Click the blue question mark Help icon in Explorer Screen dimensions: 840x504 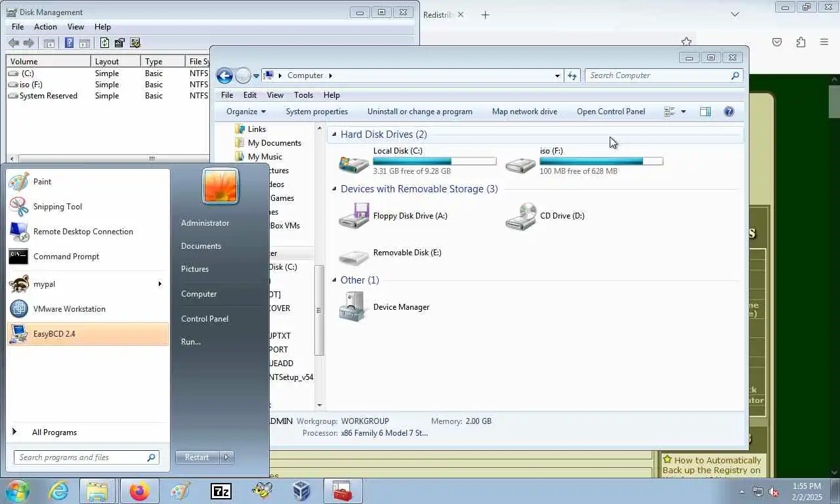pos(728,112)
